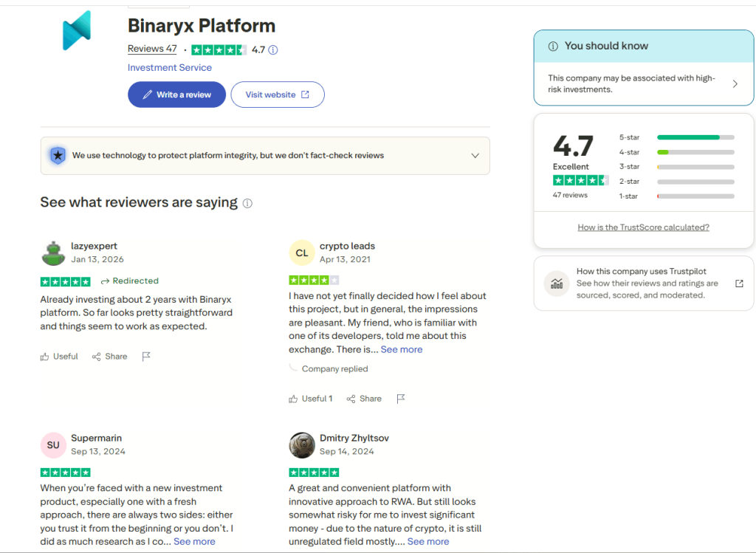Click star rating on Supermarin's review

[x=66, y=473]
